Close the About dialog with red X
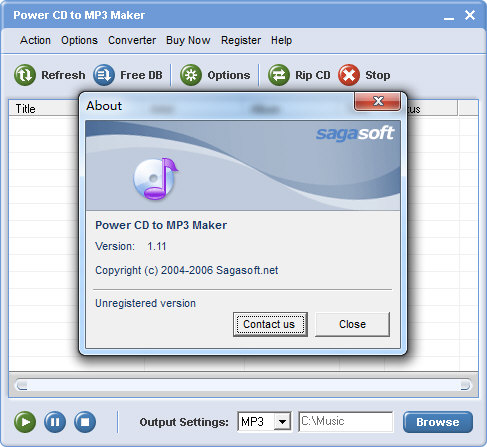Image resolution: width=487 pixels, height=447 pixels. [x=378, y=101]
